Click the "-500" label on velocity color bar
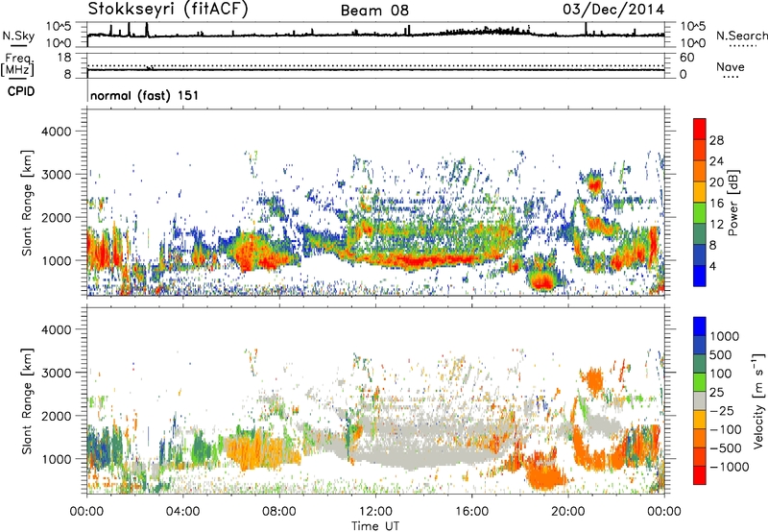The width and height of the screenshot is (768, 532). point(726,447)
